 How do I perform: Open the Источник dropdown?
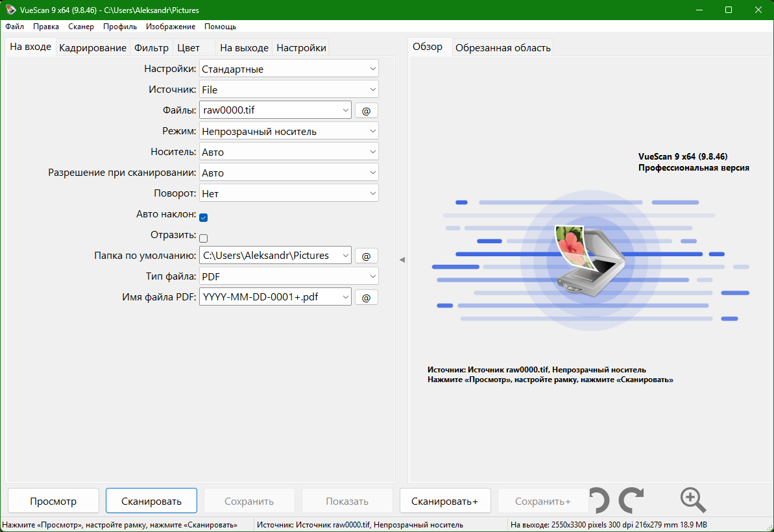289,90
